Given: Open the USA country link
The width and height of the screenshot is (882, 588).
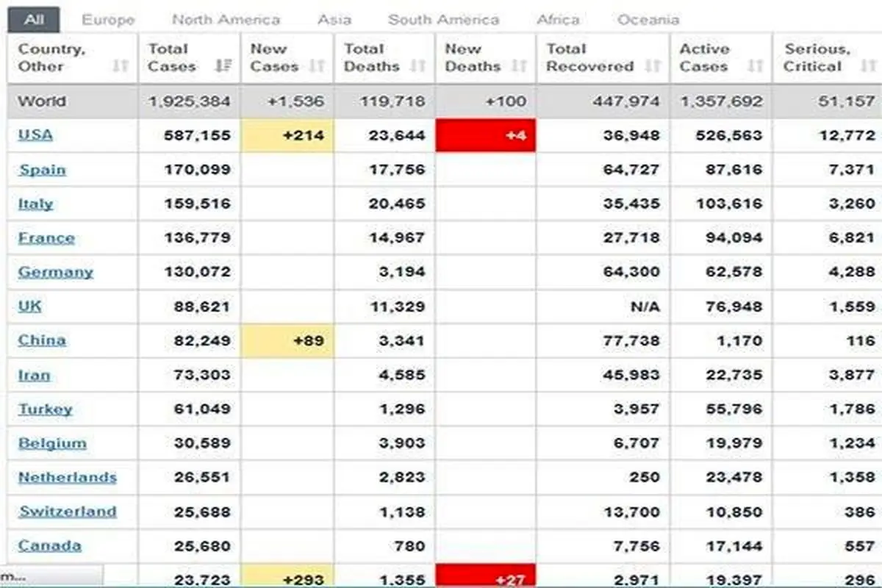Looking at the screenshot, I should pyautogui.click(x=35, y=135).
